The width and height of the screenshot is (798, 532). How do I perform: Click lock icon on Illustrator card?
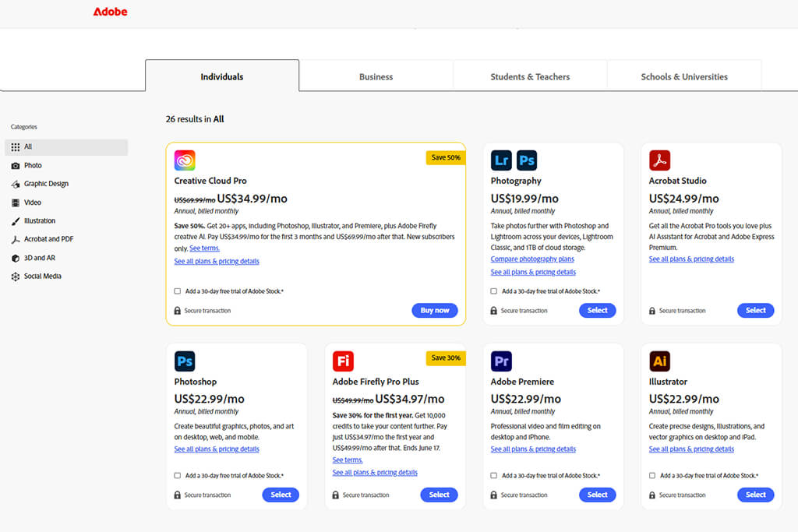(x=652, y=495)
